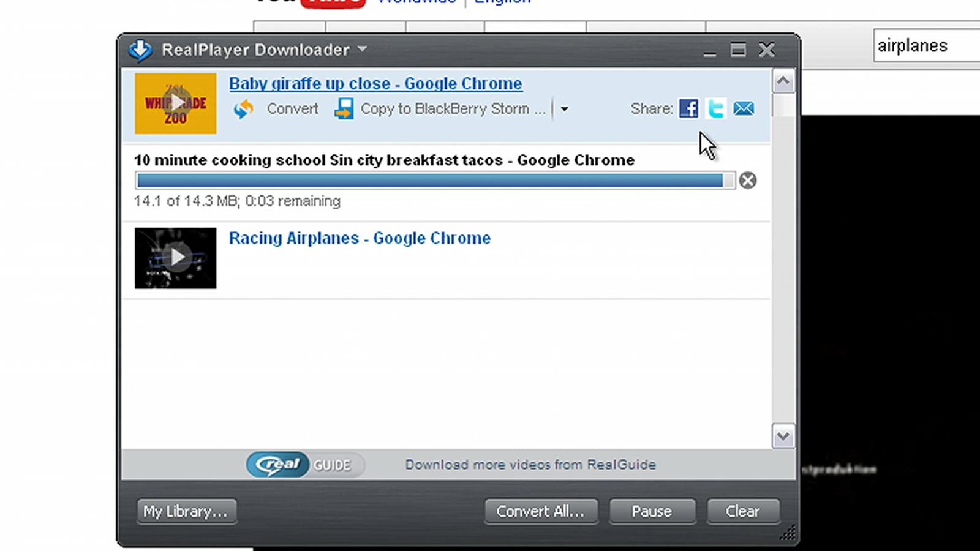The height and width of the screenshot is (551, 980).
Task: Click Download more videos from RealGuide
Action: point(530,465)
